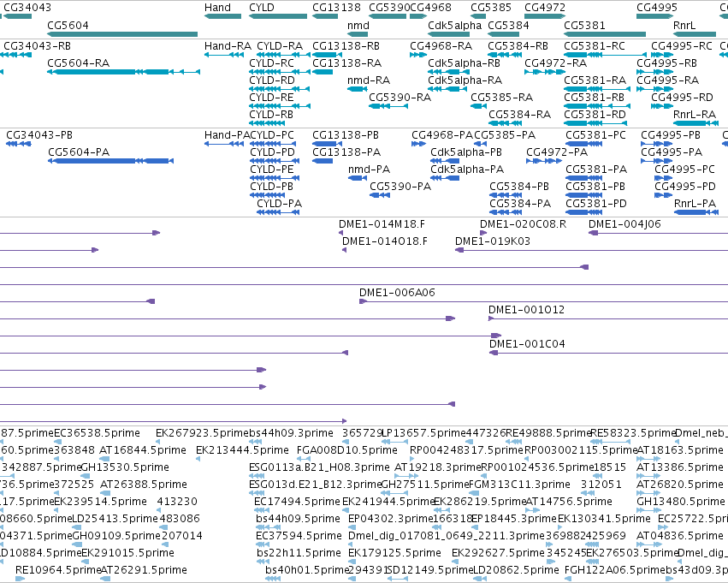The width and height of the screenshot is (728, 583).
Task: Open the CG5390-PA protein label
Action: tap(400, 187)
